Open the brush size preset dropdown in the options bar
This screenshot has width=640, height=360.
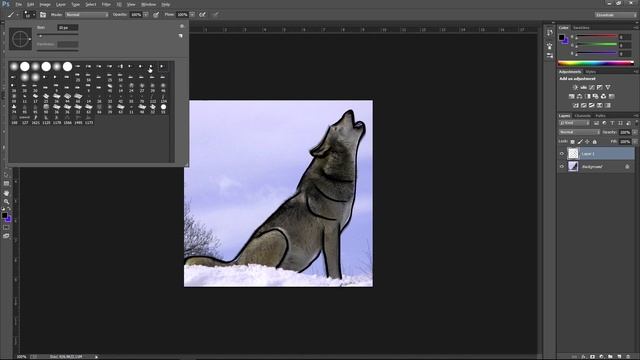tap(29, 15)
